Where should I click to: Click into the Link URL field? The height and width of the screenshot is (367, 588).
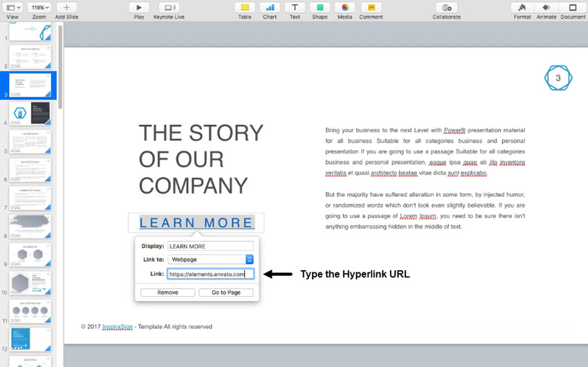tap(210, 274)
